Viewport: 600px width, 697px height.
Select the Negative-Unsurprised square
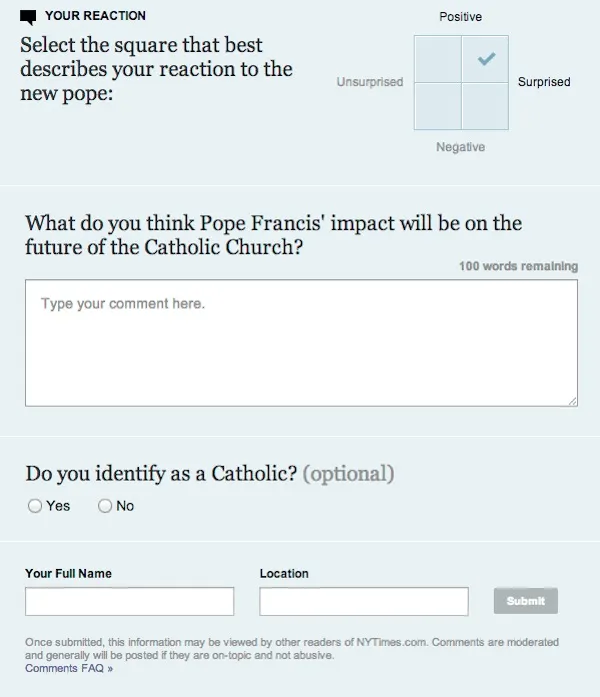pyautogui.click(x=437, y=106)
